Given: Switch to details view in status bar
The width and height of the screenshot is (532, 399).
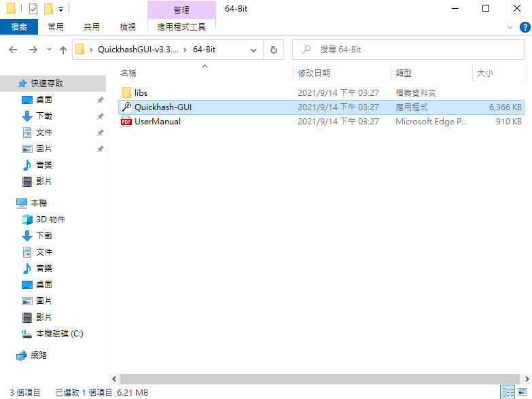Looking at the screenshot, I should point(507,392).
